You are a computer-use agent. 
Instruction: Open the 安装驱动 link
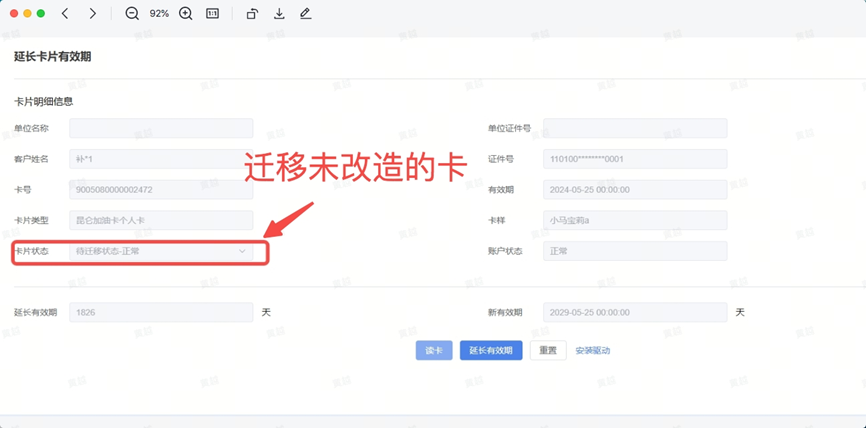(x=592, y=351)
